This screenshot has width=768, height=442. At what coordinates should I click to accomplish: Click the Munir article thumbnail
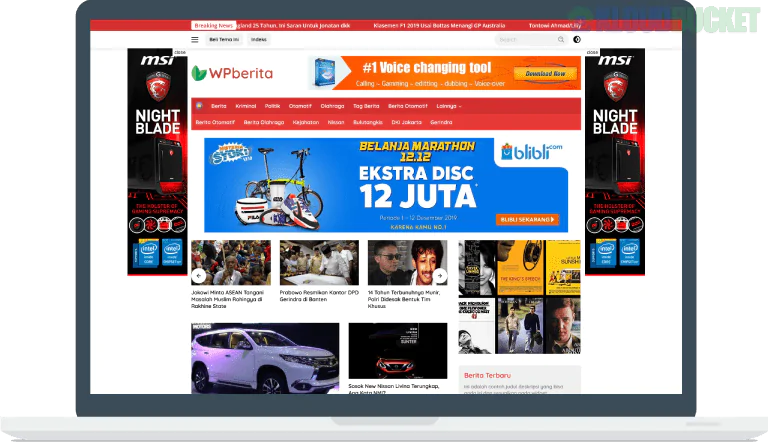(x=408, y=263)
